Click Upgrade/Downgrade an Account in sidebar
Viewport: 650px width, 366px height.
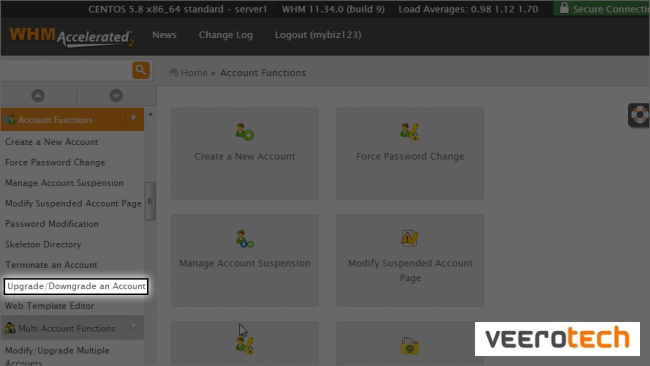point(76,286)
